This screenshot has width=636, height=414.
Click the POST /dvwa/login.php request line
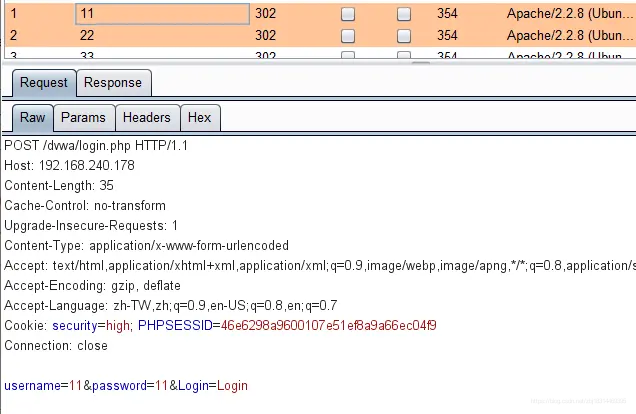tap(95, 145)
